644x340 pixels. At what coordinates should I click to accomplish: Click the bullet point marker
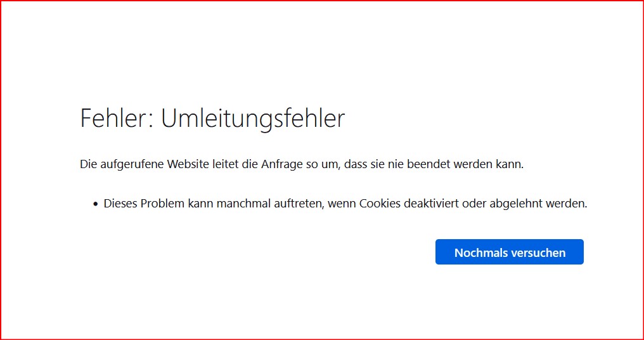point(96,204)
